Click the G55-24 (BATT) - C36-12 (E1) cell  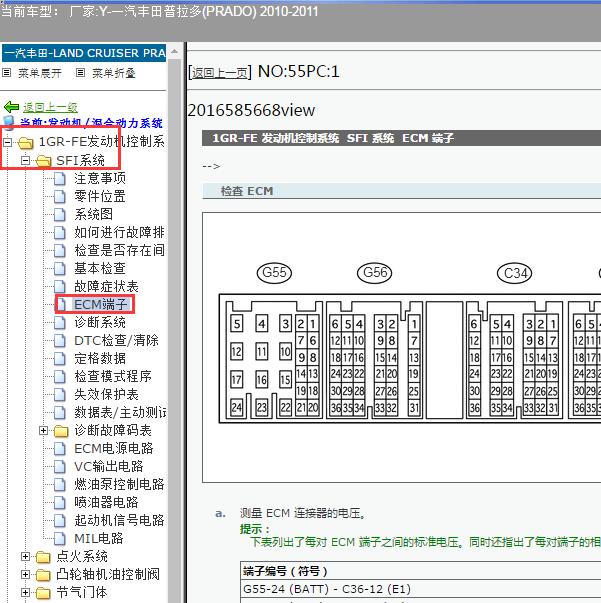pos(421,589)
